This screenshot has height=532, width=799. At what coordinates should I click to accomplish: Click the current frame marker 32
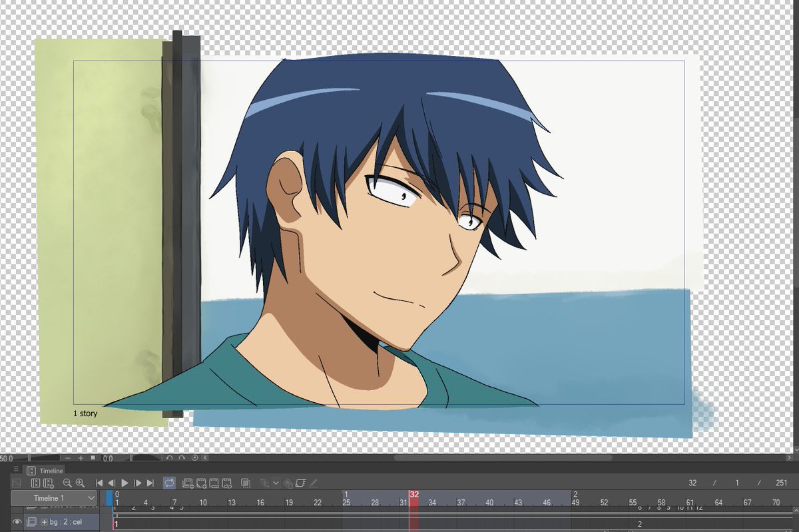tap(414, 495)
